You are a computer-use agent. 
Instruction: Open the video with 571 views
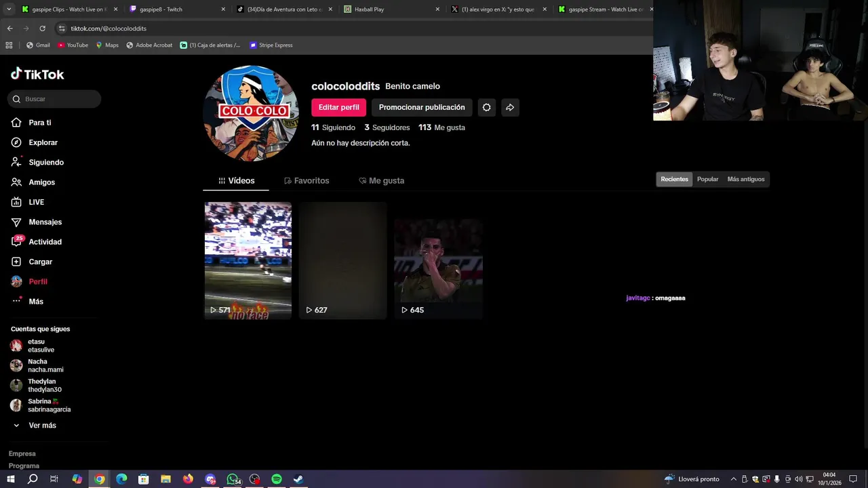248,260
